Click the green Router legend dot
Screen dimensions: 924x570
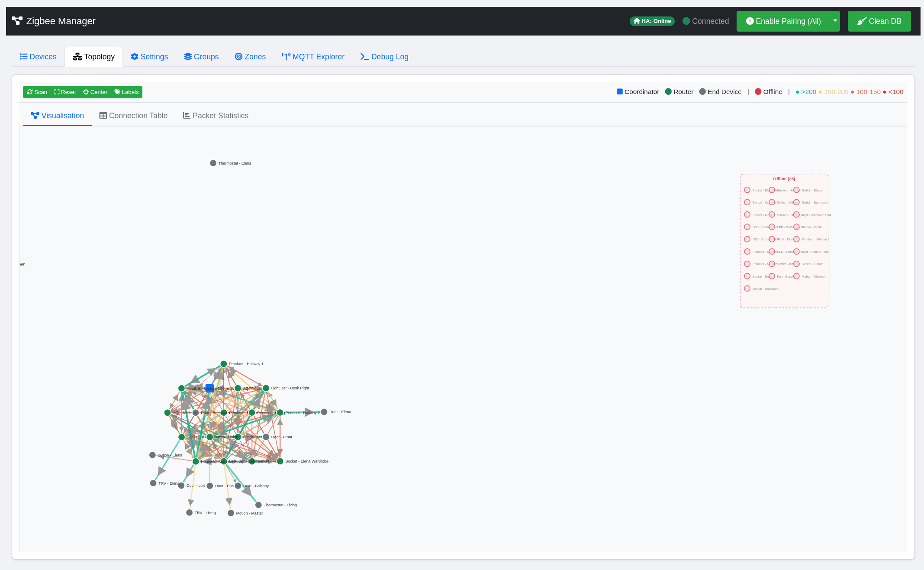pos(668,91)
